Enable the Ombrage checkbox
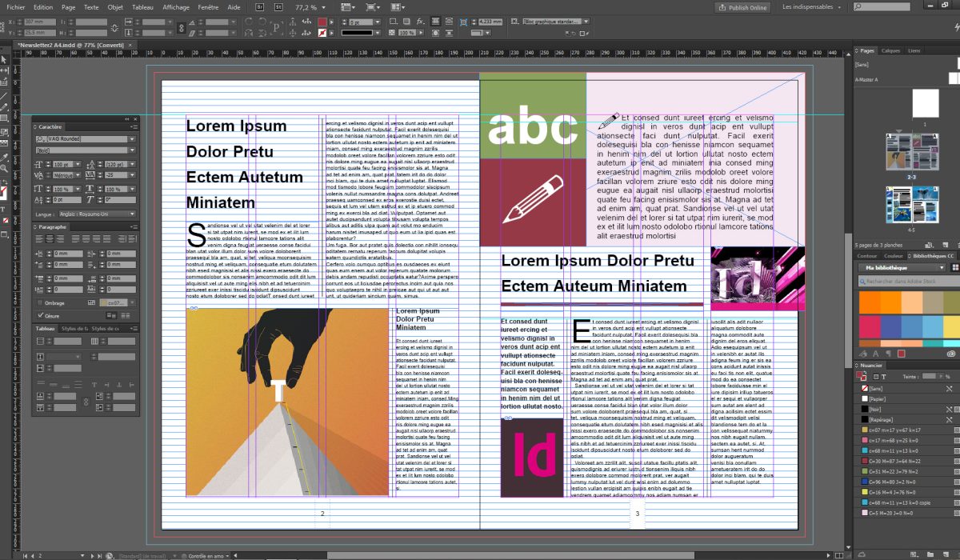Screen dimensions: 960x560 pos(41,303)
